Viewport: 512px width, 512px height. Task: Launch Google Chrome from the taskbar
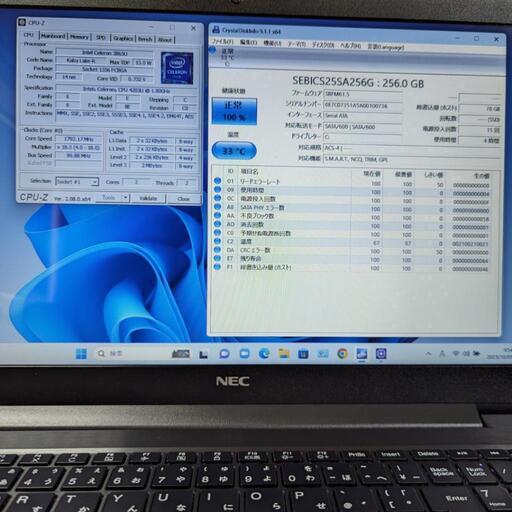pos(342,354)
